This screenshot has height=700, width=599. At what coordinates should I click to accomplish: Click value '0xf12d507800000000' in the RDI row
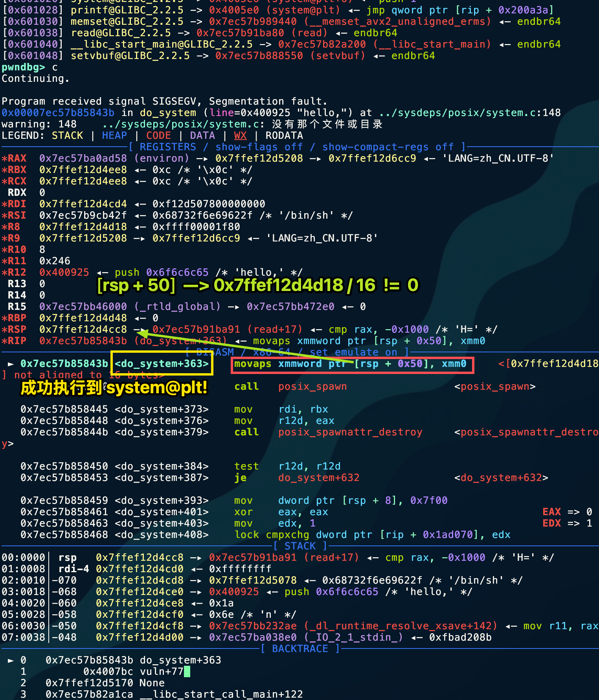pos(209,204)
